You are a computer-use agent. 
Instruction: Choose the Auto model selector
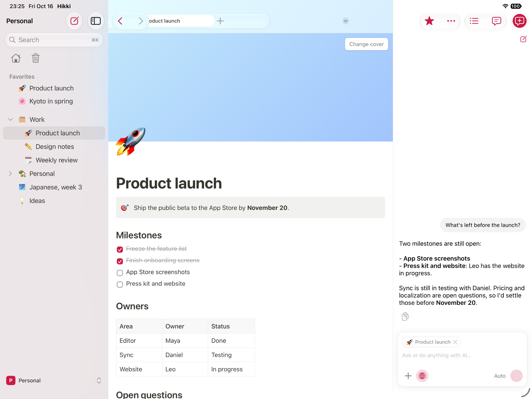[x=500, y=376]
